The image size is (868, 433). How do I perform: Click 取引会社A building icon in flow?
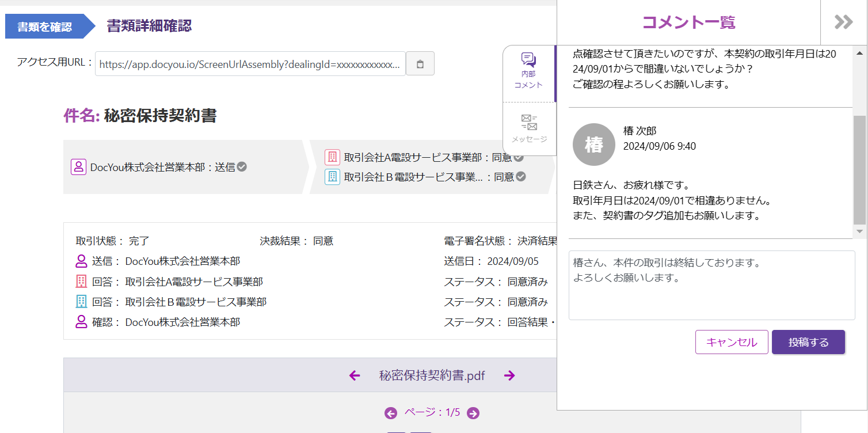tap(332, 157)
